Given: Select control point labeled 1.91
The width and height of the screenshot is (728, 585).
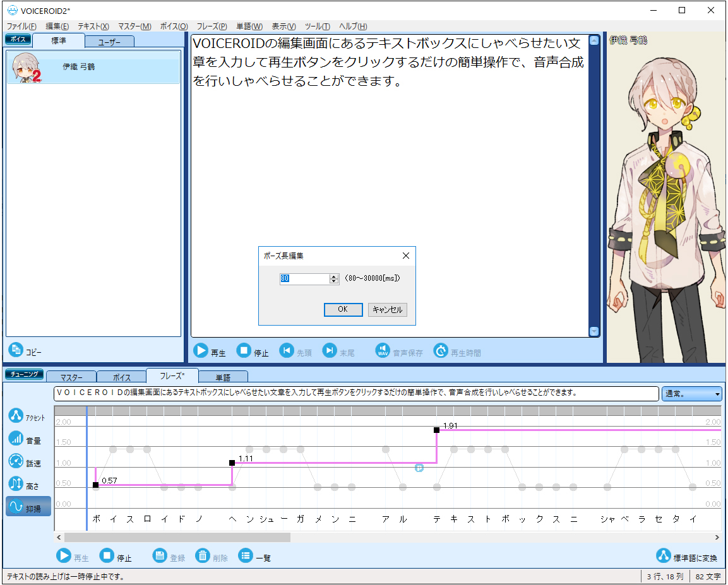Looking at the screenshot, I should [x=436, y=430].
